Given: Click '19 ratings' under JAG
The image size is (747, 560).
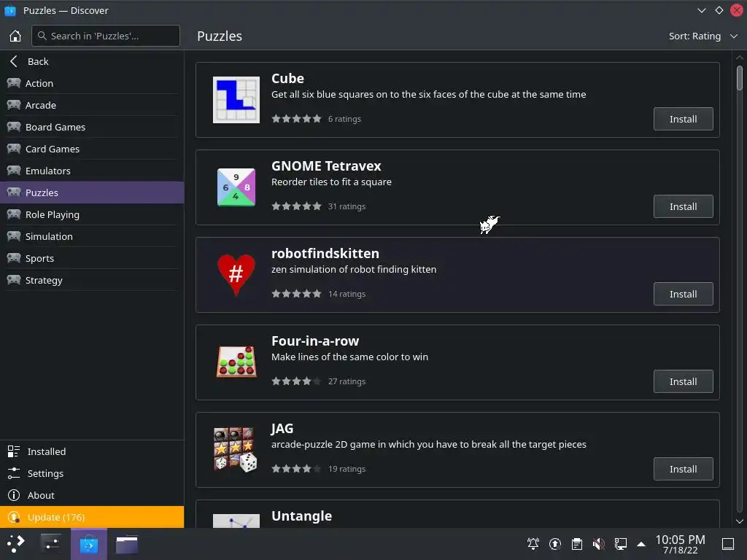Looking at the screenshot, I should 347,469.
